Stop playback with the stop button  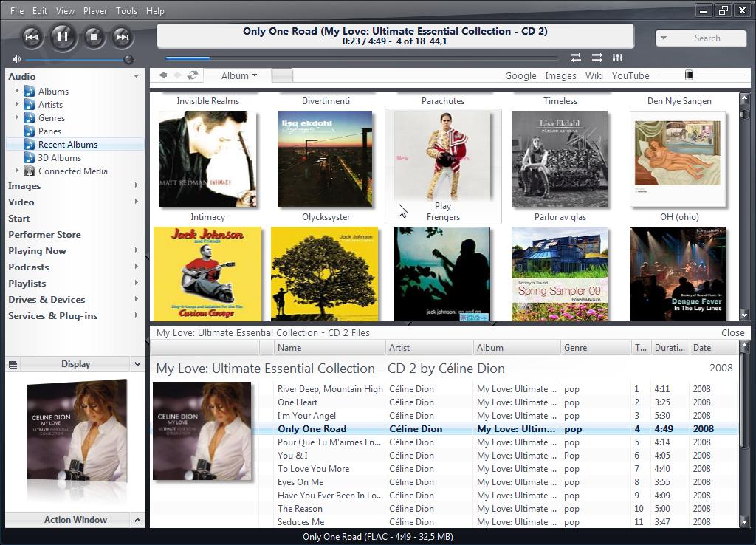(94, 37)
